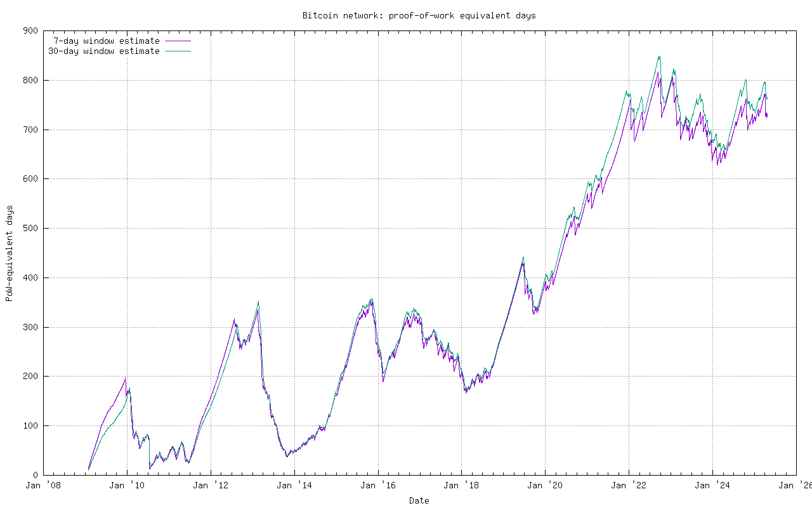
Task: Click the x-axis label Jan '10
Action: 127,486
